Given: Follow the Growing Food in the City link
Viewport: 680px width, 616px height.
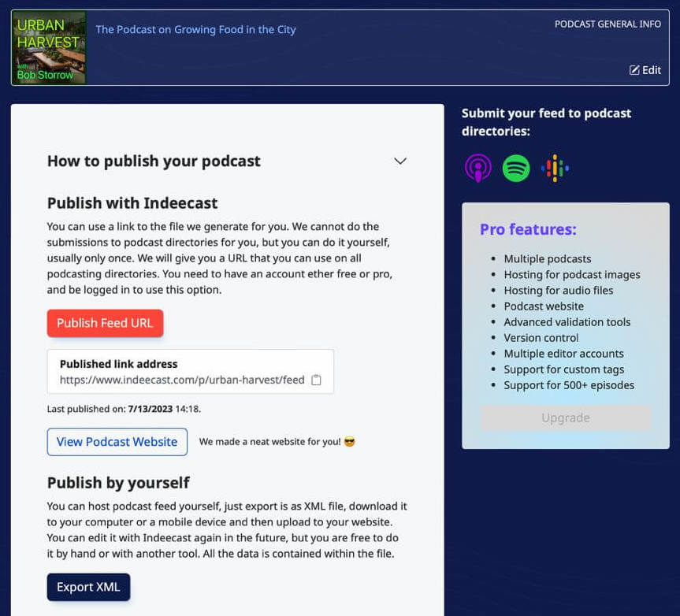Looking at the screenshot, I should pyautogui.click(x=195, y=28).
